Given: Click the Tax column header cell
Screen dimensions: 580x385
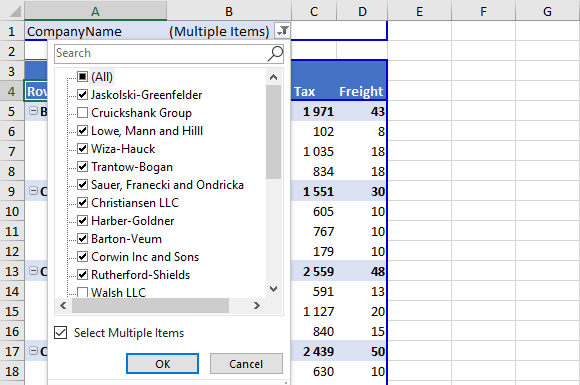Looking at the screenshot, I should coord(314,91).
